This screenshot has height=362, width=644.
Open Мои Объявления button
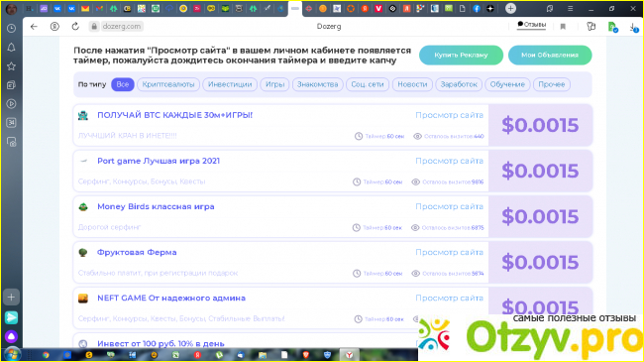tap(550, 56)
